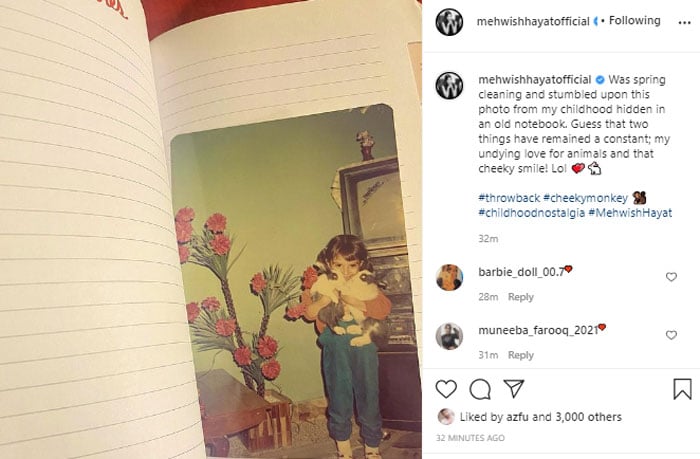Save post with the bookmark icon
The image size is (700, 459).
[682, 389]
